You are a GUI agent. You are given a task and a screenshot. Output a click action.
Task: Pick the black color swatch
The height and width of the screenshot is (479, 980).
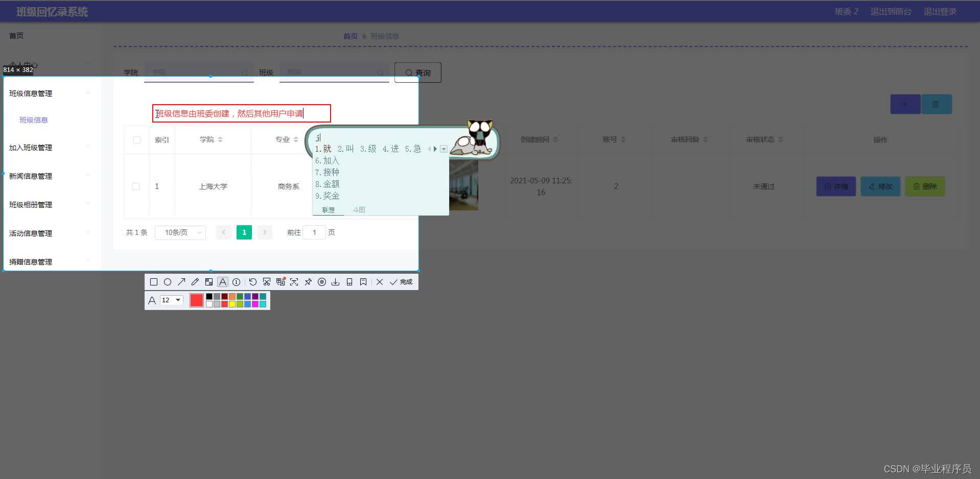209,296
